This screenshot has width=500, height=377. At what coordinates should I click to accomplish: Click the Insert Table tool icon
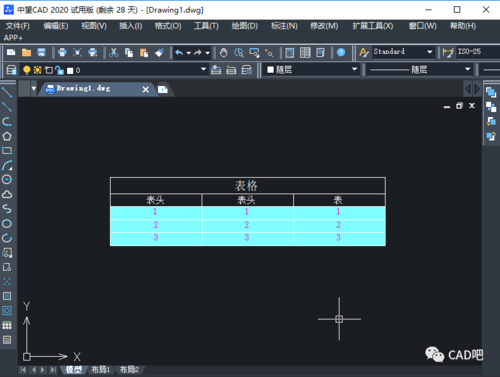coord(7,325)
